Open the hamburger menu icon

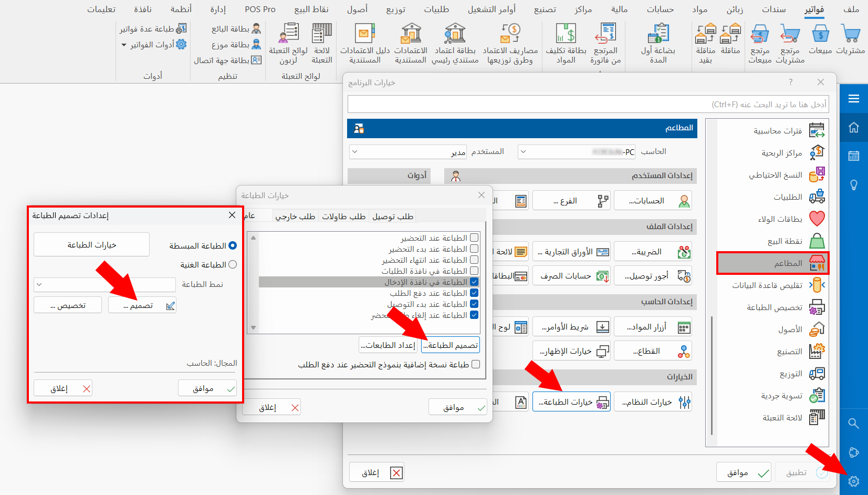point(854,99)
